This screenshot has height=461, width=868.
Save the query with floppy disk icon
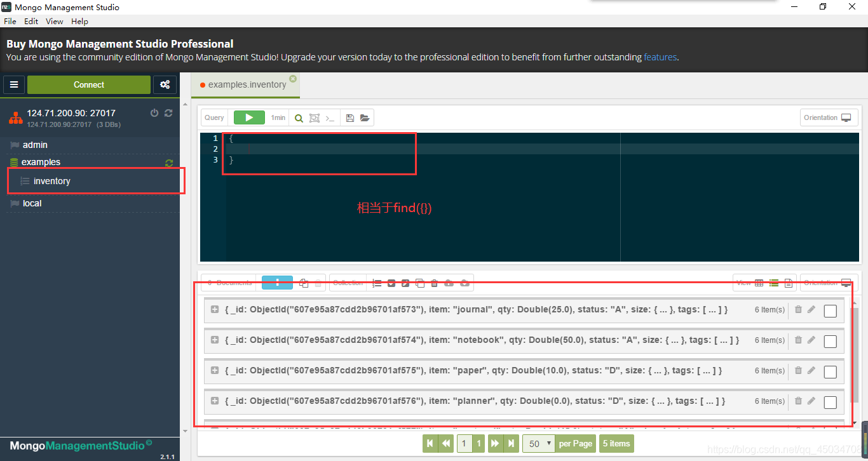pos(350,118)
